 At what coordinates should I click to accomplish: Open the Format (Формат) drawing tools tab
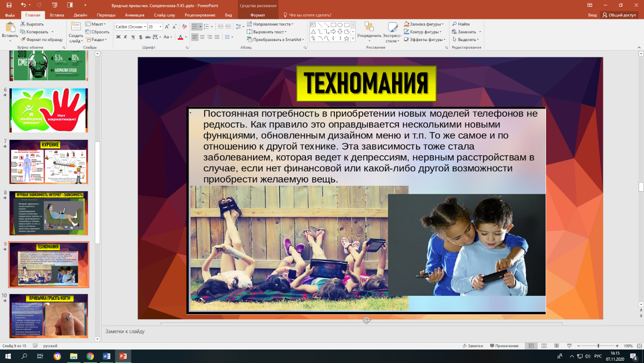click(258, 15)
